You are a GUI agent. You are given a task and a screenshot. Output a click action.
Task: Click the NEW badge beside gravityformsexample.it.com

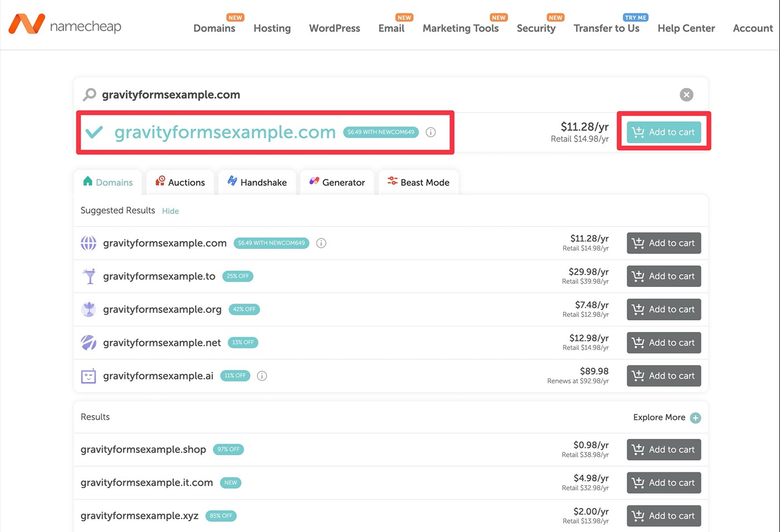(231, 482)
